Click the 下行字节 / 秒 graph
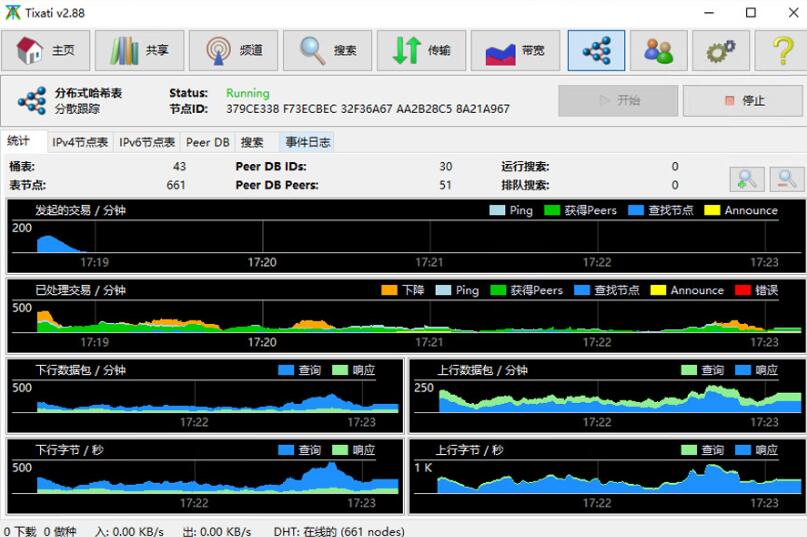 click(x=205, y=476)
